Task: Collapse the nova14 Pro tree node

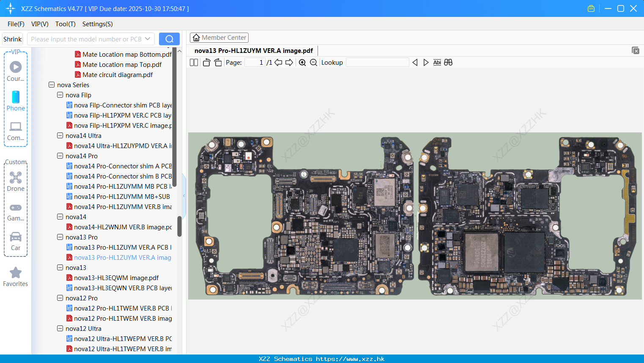Action: 60,156
